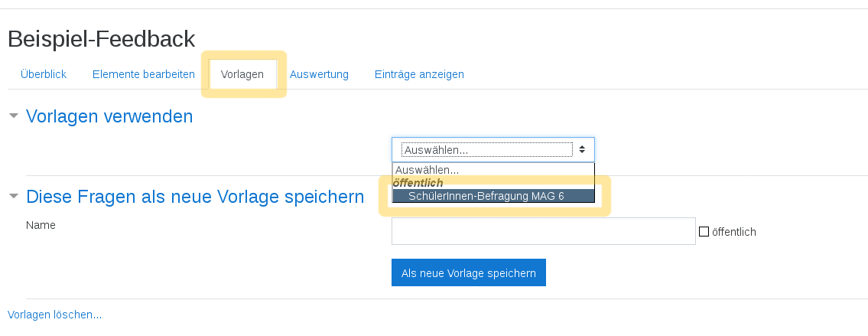Click the Beispiel-Feedback page title
Viewport: 868px width, 336px height.
[102, 38]
